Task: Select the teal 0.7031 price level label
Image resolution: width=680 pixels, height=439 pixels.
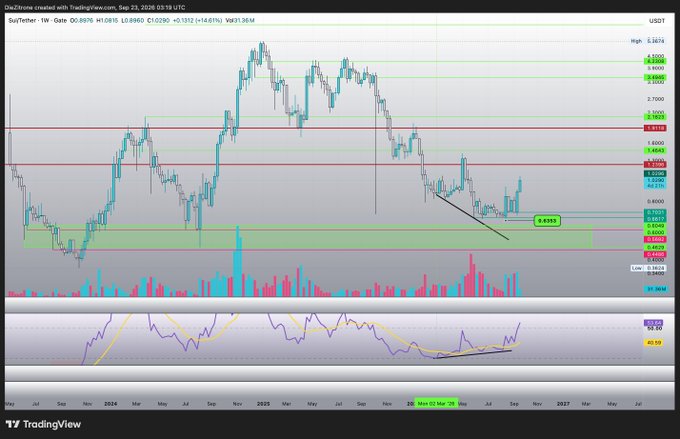Action: (x=655, y=213)
